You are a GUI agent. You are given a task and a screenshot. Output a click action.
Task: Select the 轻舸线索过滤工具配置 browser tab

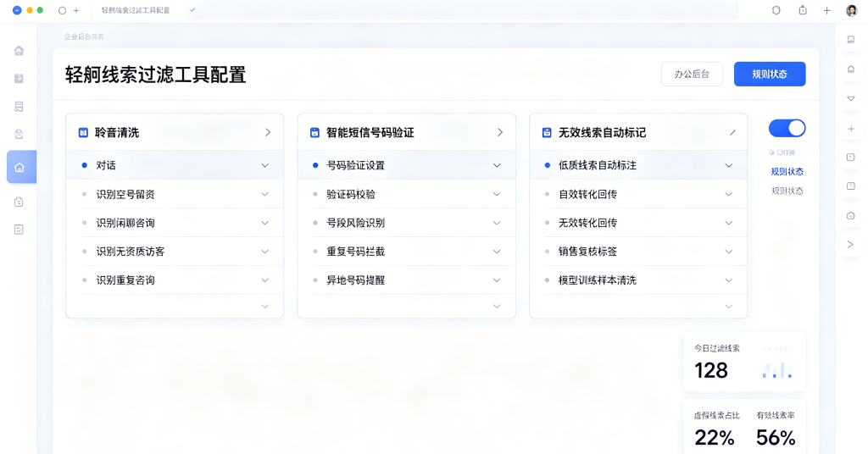[x=136, y=10]
